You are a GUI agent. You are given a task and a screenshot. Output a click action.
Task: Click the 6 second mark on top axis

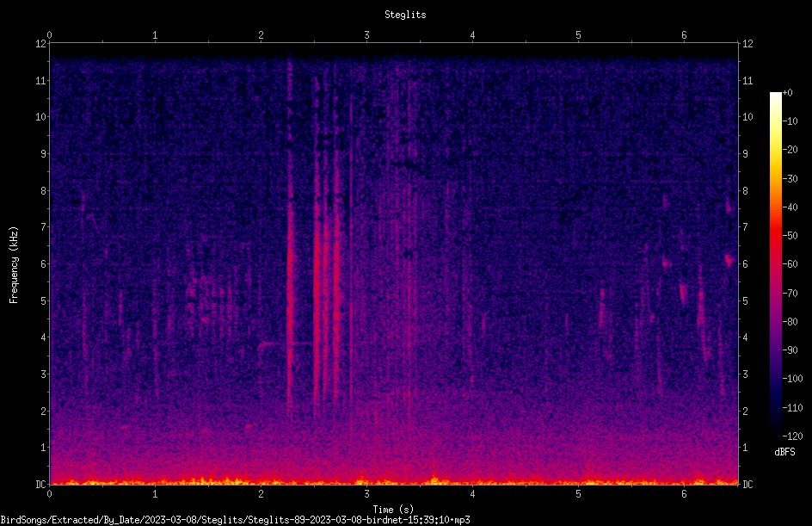(684, 35)
